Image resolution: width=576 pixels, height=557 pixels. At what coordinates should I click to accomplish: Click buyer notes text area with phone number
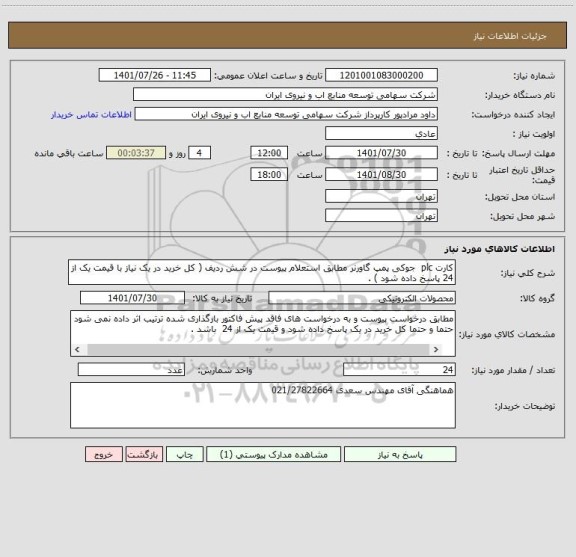tap(263, 405)
